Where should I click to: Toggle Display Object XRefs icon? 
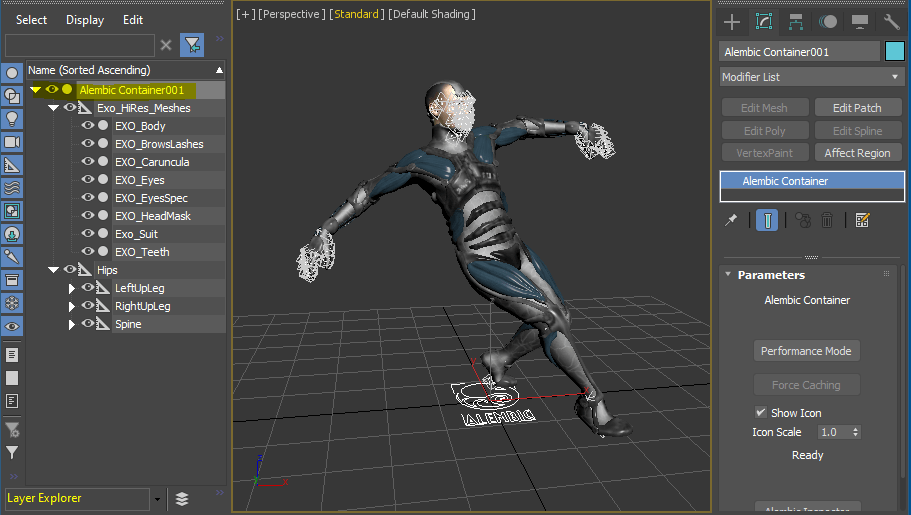pyautogui.click(x=12, y=234)
